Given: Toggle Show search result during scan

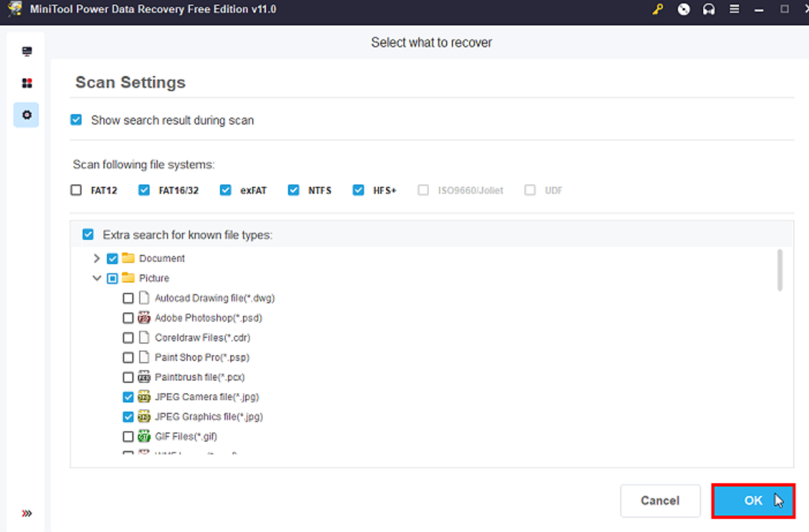Looking at the screenshot, I should (x=76, y=120).
